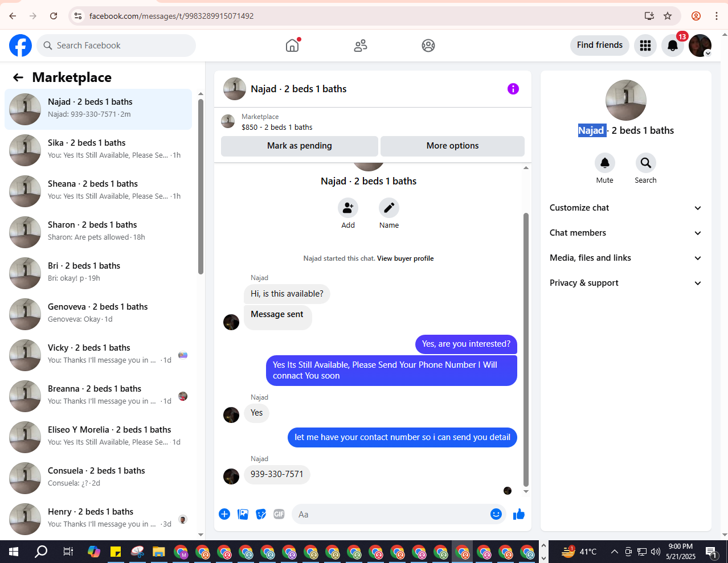The width and height of the screenshot is (728, 563).
Task: Click the 939-330-7571 message bubble
Action: click(277, 474)
